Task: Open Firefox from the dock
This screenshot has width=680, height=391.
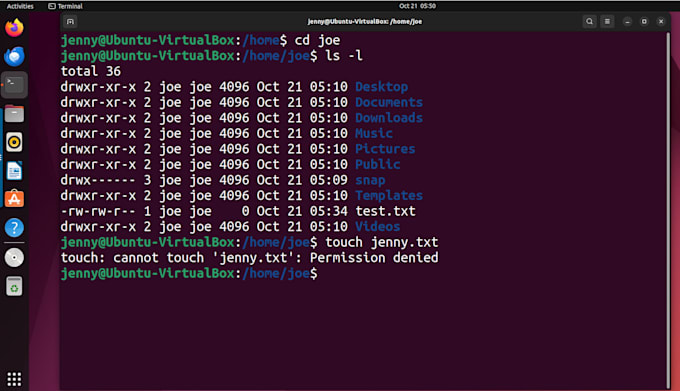Action: pos(14,27)
